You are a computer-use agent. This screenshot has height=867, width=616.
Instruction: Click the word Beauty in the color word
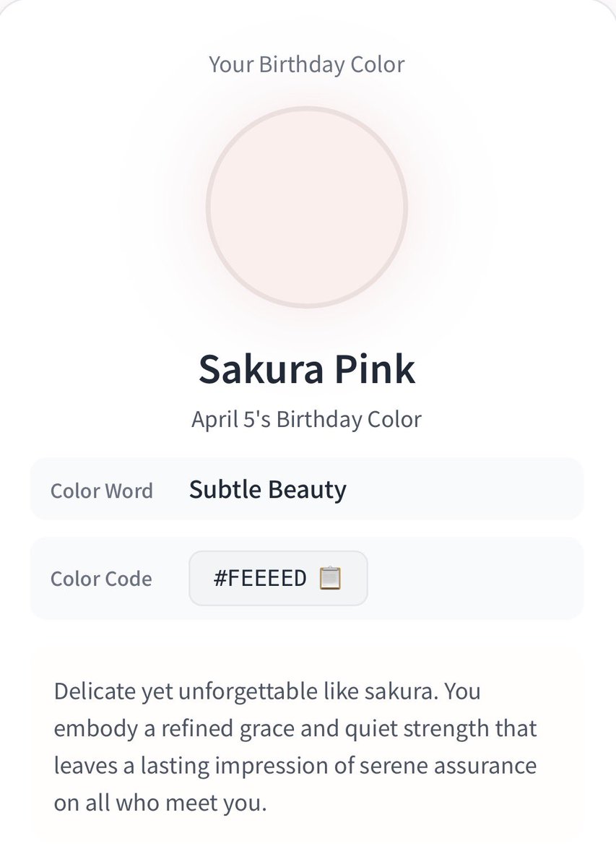pos(308,490)
